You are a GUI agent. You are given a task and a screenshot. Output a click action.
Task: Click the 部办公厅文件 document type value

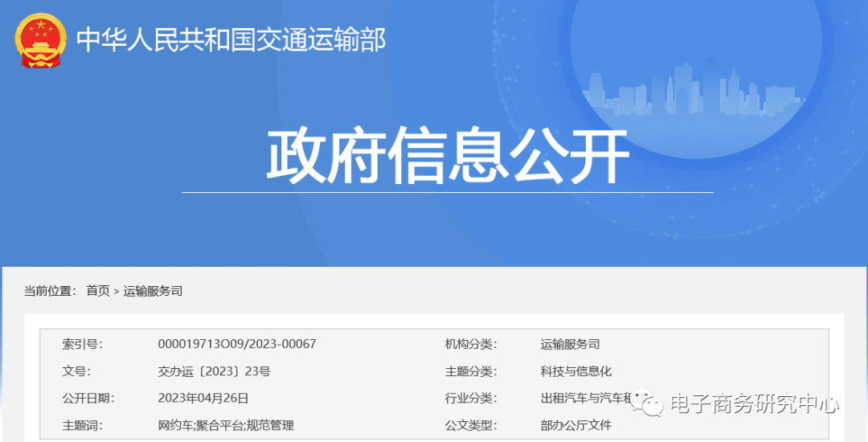click(x=576, y=425)
